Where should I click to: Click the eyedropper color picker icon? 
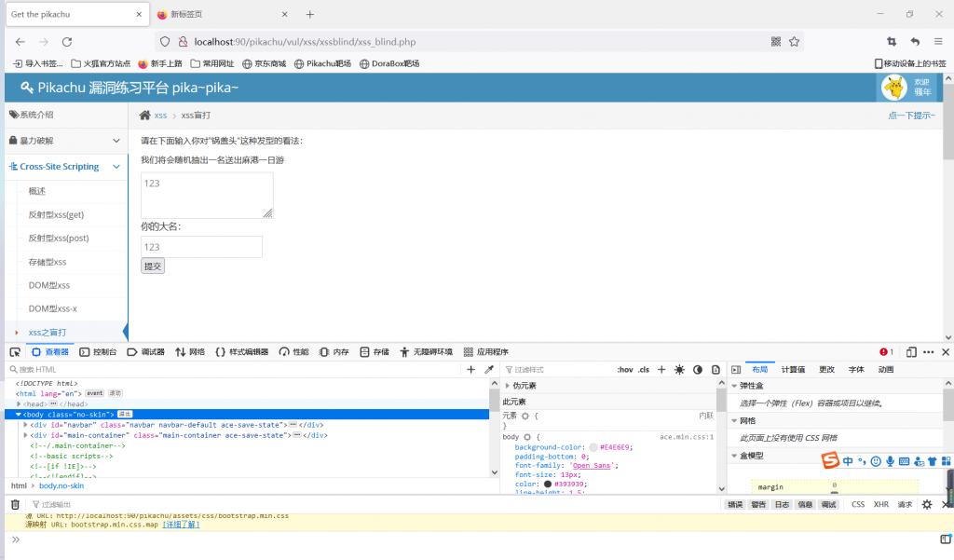pyautogui.click(x=489, y=370)
